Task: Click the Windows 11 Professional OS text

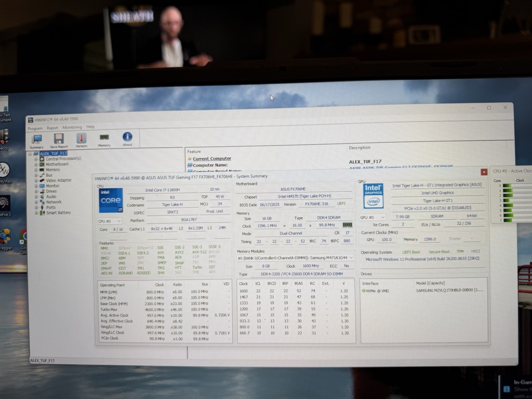Action: pyautogui.click(x=422, y=259)
